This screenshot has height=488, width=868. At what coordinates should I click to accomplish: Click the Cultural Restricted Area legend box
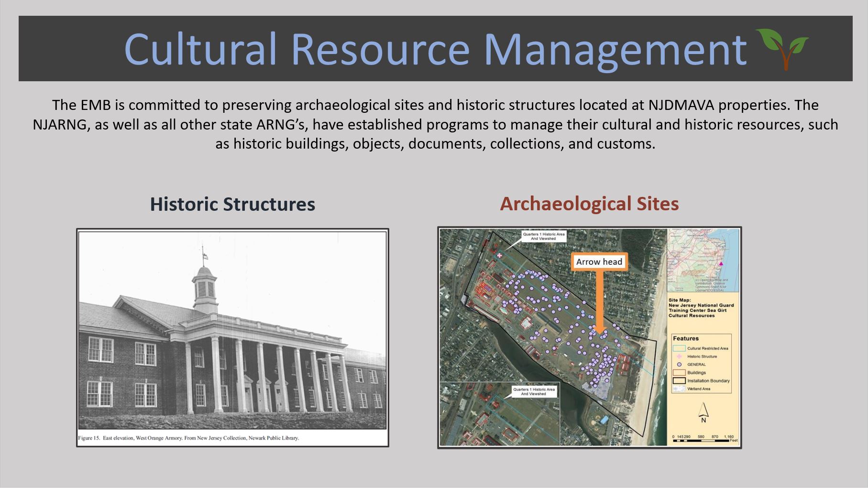[679, 348]
